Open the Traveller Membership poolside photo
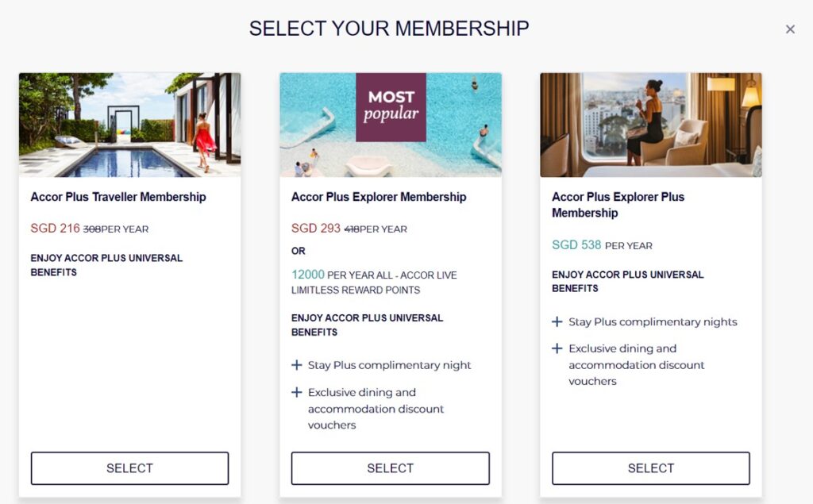This screenshot has width=813, height=504. 129,124
